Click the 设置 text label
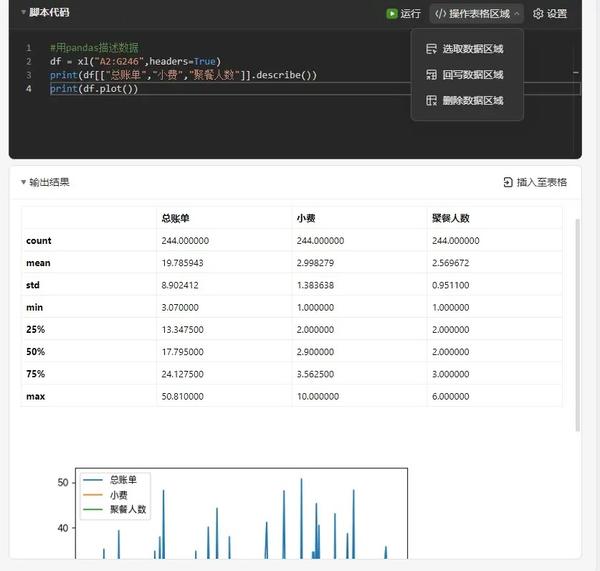This screenshot has height=571, width=600. click(x=557, y=14)
